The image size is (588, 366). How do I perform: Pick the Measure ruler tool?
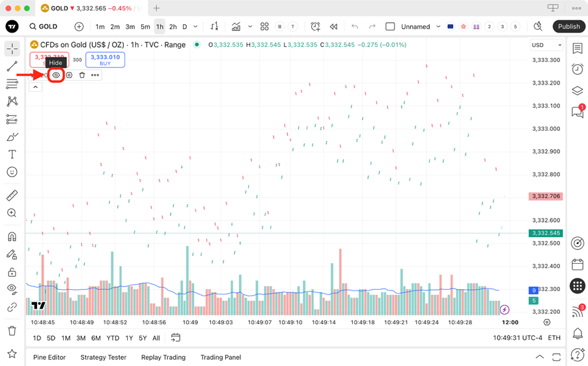pyautogui.click(x=12, y=195)
